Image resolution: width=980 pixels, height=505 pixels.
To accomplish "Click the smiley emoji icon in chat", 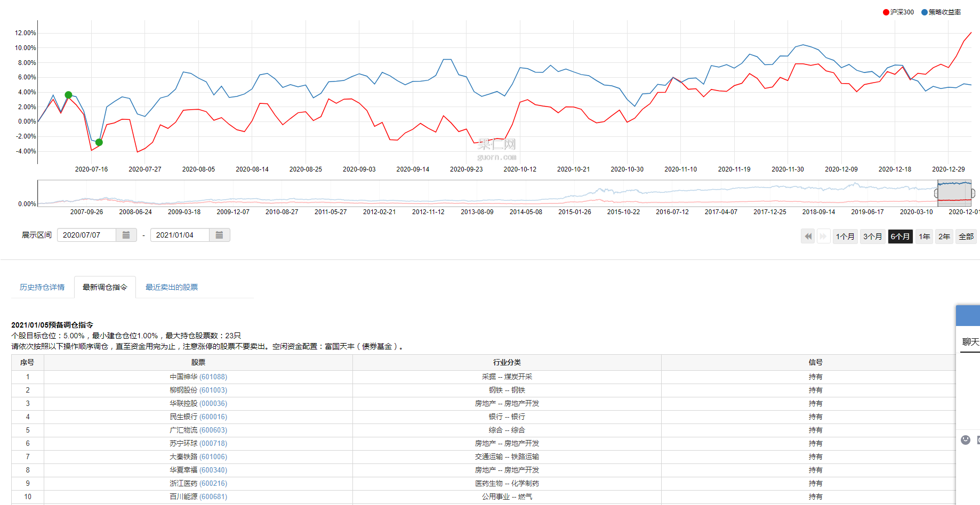I will coord(966,439).
